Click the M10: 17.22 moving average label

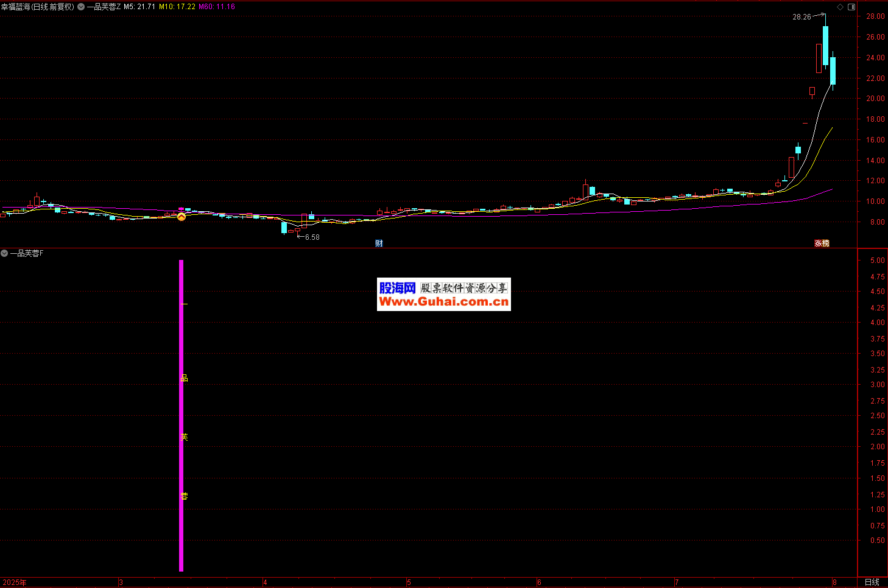click(177, 7)
